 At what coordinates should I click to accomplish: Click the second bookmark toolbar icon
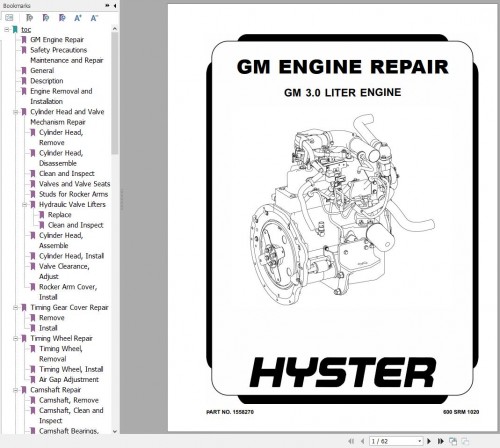[46, 18]
